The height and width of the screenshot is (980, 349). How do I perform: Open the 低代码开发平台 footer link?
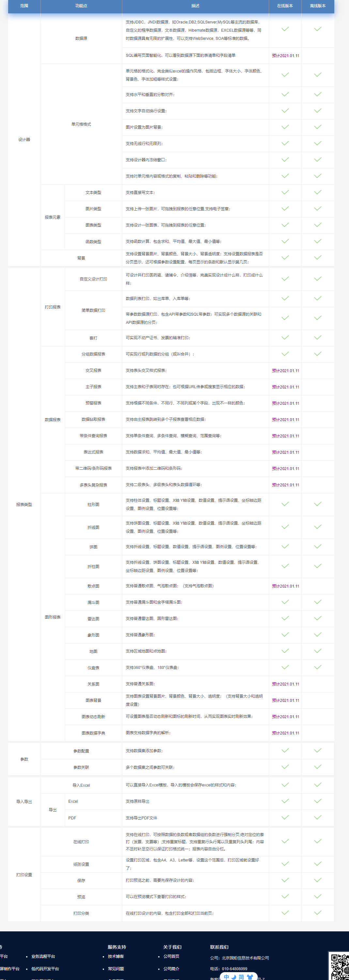[45, 969]
